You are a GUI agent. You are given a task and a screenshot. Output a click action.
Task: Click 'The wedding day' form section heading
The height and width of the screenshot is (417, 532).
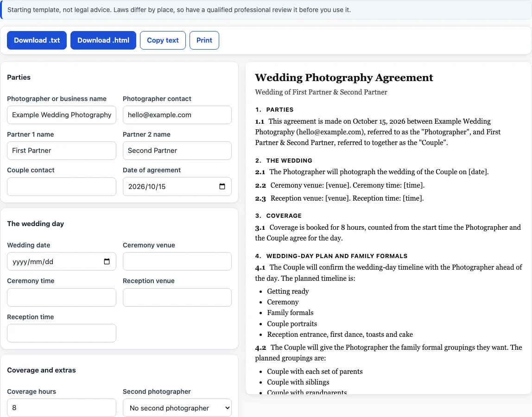[x=36, y=224]
